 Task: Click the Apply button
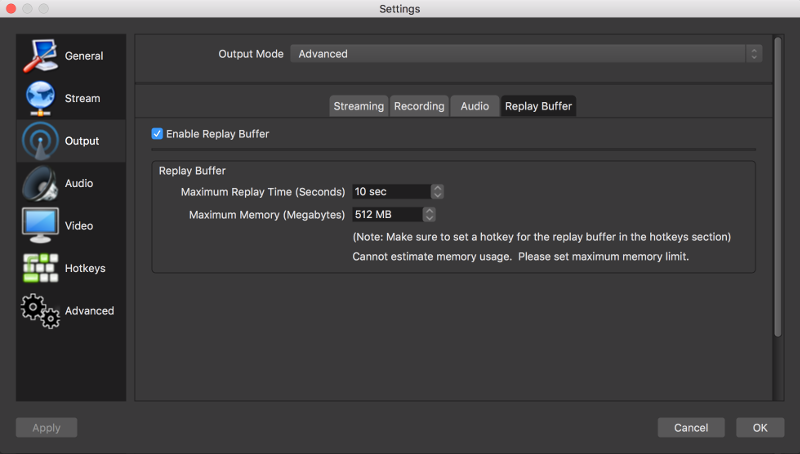(46, 428)
